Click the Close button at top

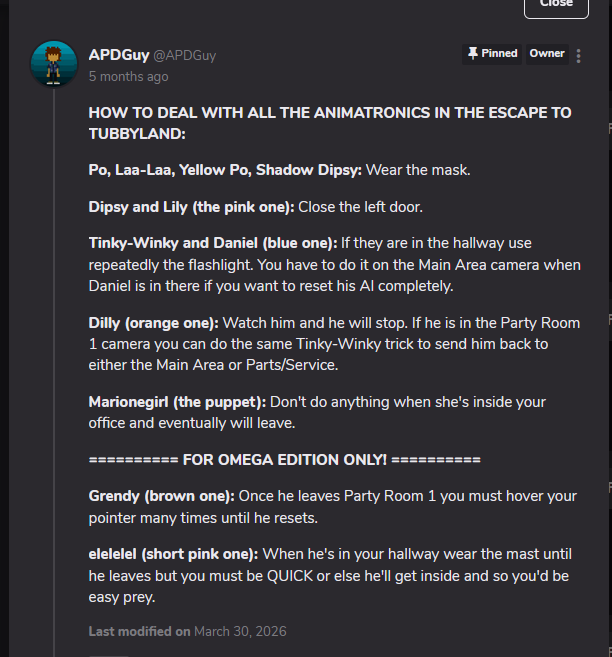(x=556, y=4)
